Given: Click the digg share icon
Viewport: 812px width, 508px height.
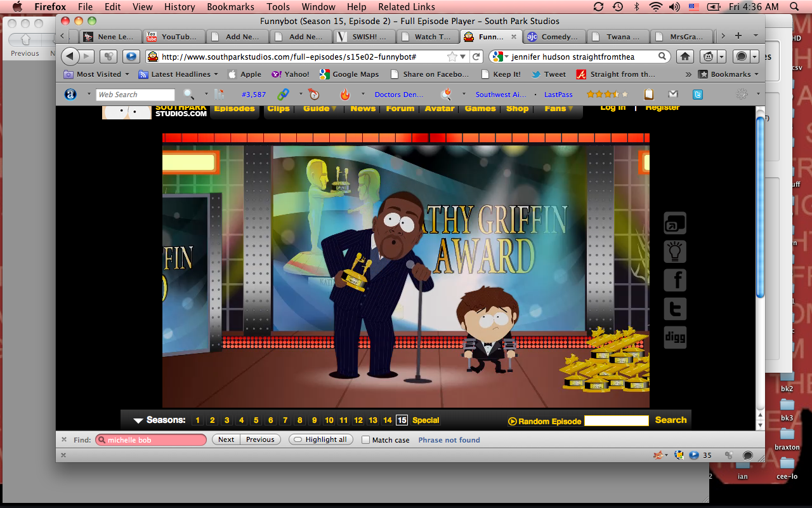Looking at the screenshot, I should pos(675,337).
